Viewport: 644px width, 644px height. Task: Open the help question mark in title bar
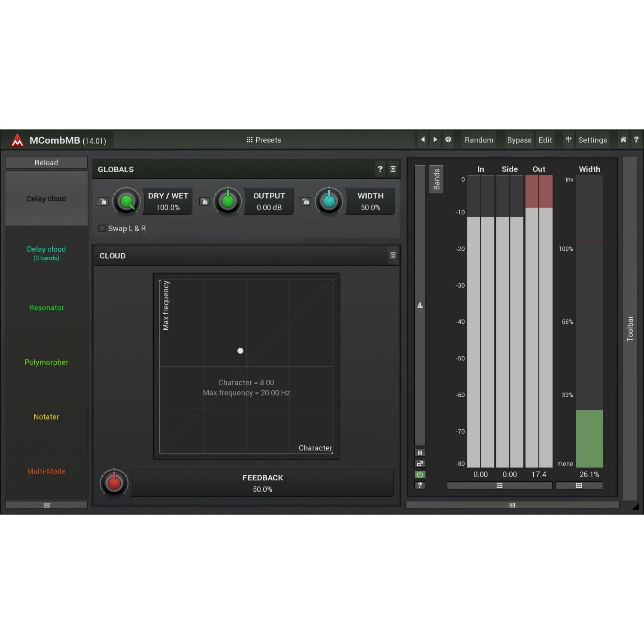(x=636, y=140)
